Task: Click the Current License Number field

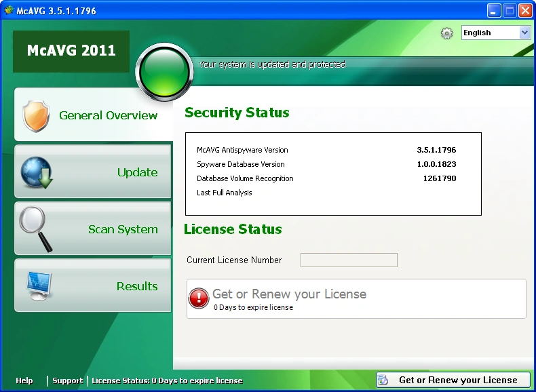Action: [x=349, y=260]
